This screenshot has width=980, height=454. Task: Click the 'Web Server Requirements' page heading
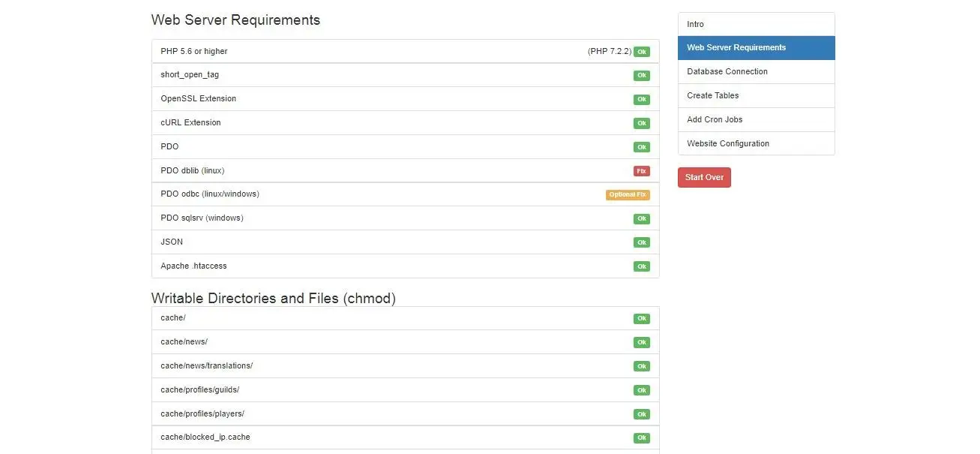click(x=235, y=20)
